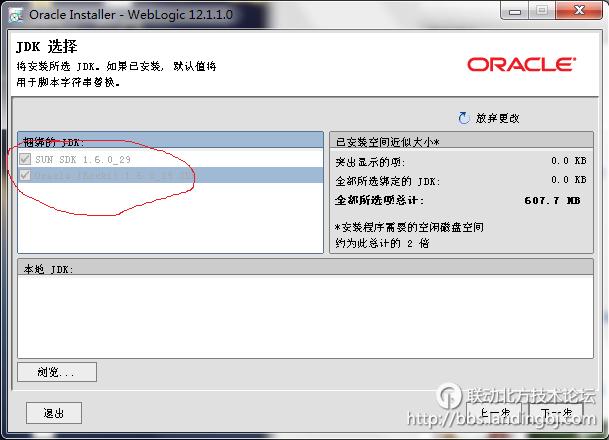Viewport: 609px width, 440px height.
Task: Click the 上一步 previous step button
Action: (x=495, y=412)
